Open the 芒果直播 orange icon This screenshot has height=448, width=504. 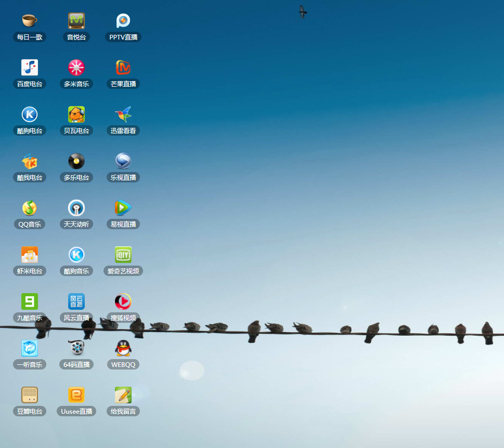click(123, 68)
